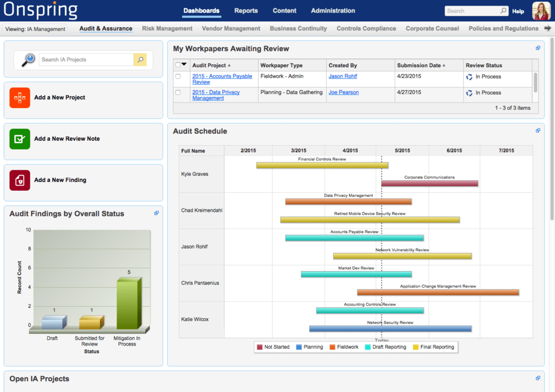Pop out the Open IA Projects panel
555x392 pixels.
(537, 378)
